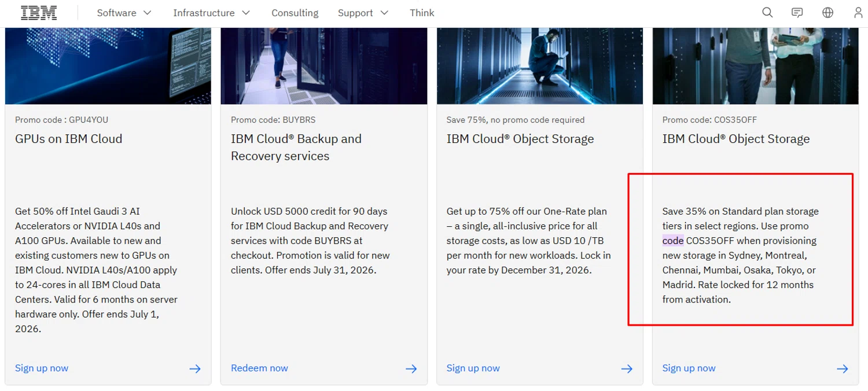This screenshot has width=868, height=391.
Task: Click 'Promo code : GPU4YOU' text
Action: click(x=61, y=120)
